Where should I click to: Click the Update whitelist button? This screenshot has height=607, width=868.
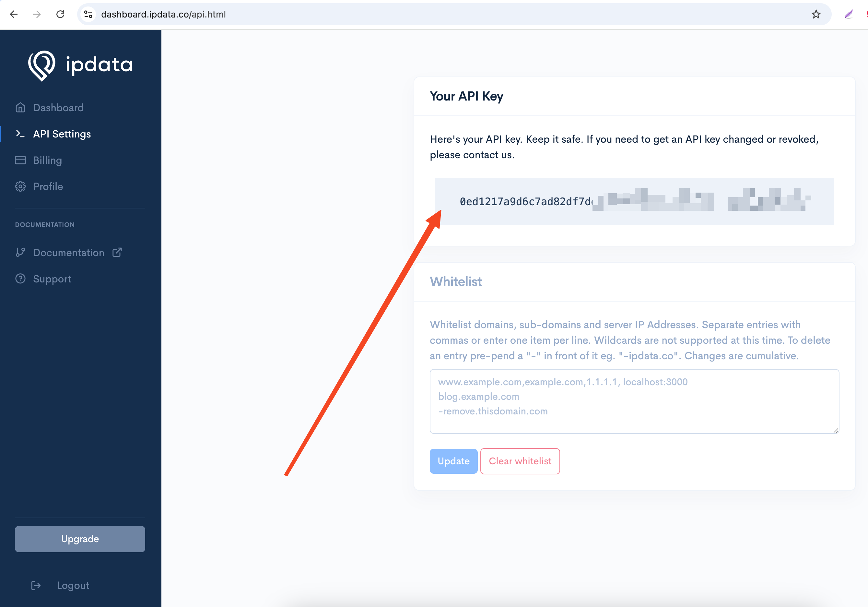[x=454, y=460]
